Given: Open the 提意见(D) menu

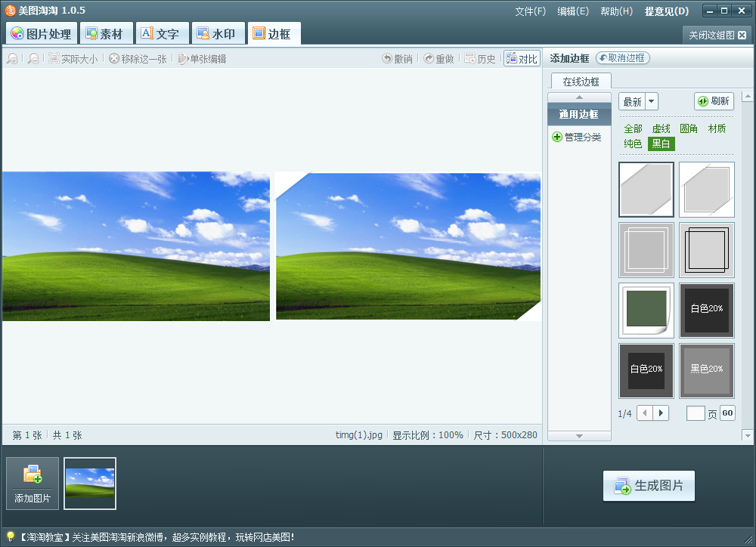Looking at the screenshot, I should pos(667,11).
